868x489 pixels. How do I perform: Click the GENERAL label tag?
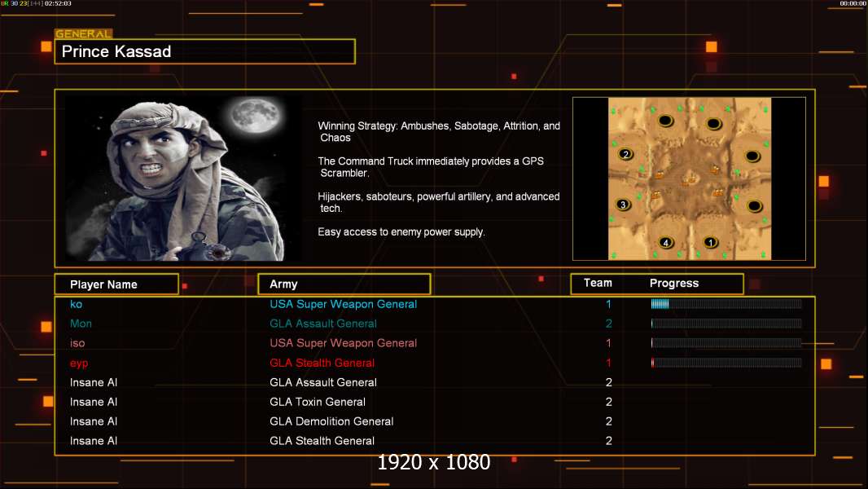(84, 33)
